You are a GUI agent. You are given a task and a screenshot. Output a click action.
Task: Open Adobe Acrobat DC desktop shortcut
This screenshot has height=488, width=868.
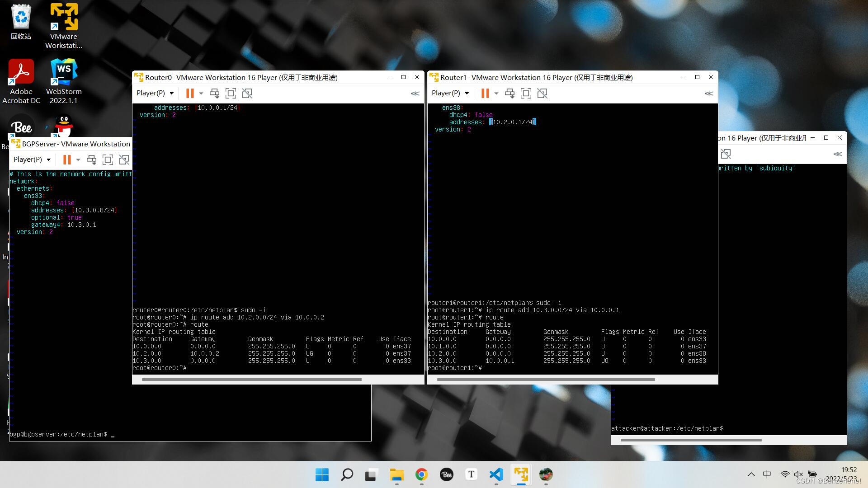tap(21, 81)
